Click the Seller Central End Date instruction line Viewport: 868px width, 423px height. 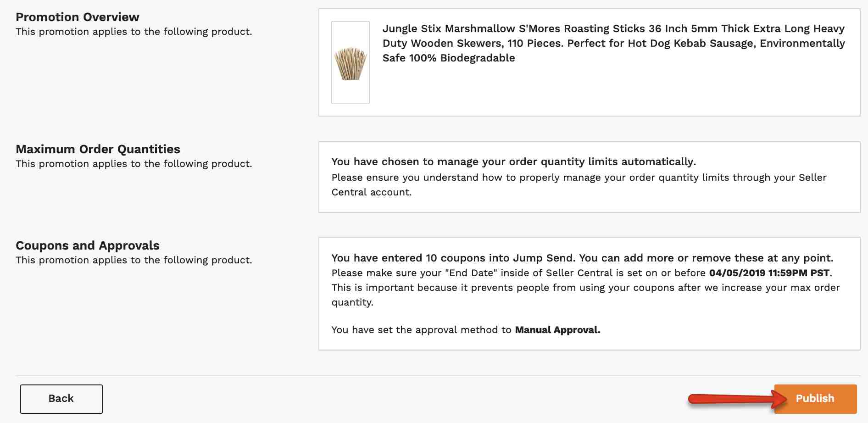point(582,273)
